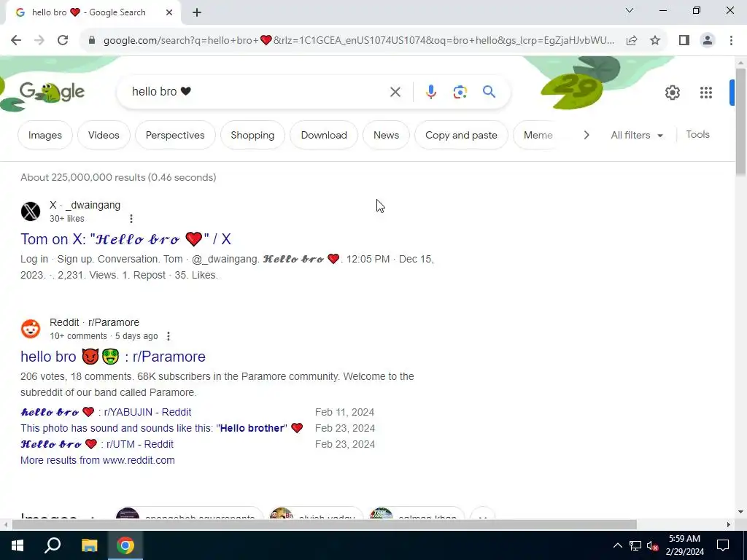
Task: Select the Perspectives filter
Action: pyautogui.click(x=175, y=135)
